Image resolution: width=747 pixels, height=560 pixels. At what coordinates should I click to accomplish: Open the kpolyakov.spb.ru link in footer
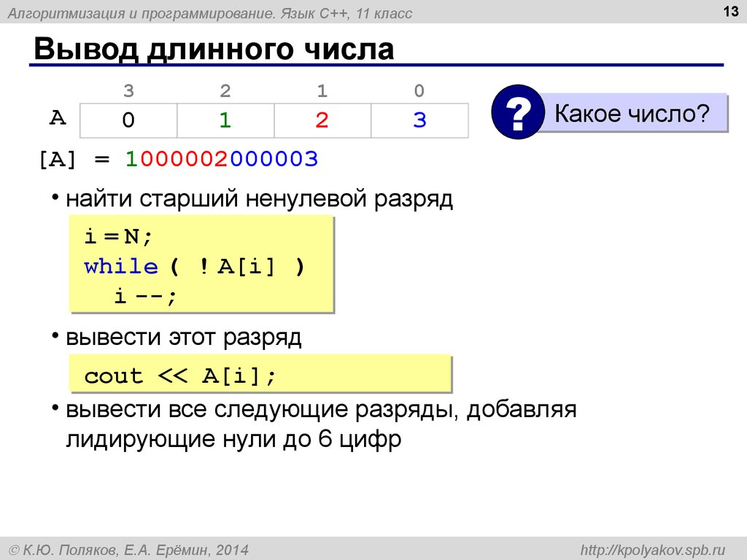pyautogui.click(x=653, y=550)
